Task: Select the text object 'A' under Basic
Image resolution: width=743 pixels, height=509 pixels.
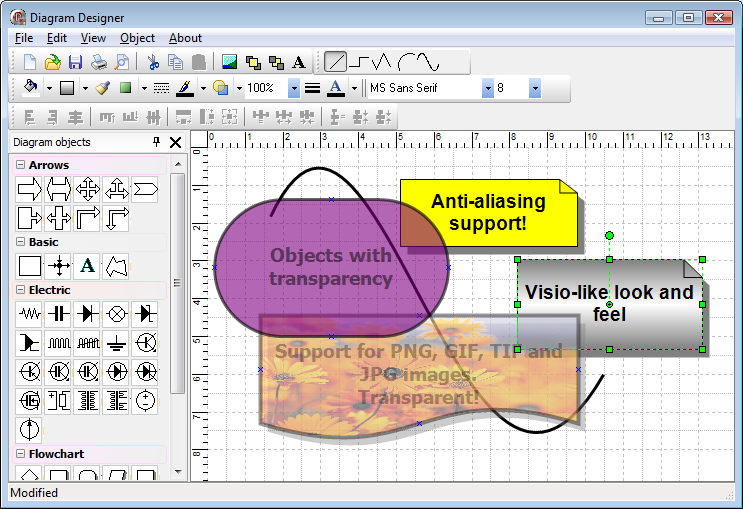Action: tap(88, 265)
